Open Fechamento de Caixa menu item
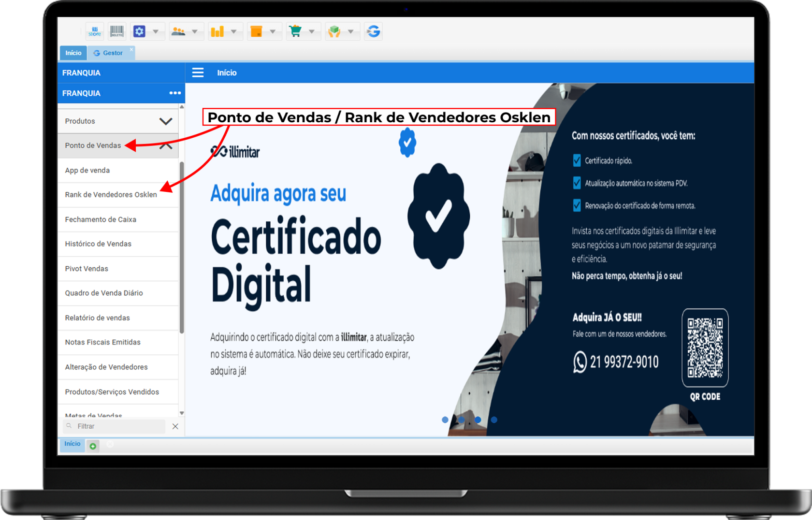The height and width of the screenshot is (520, 812). (101, 219)
